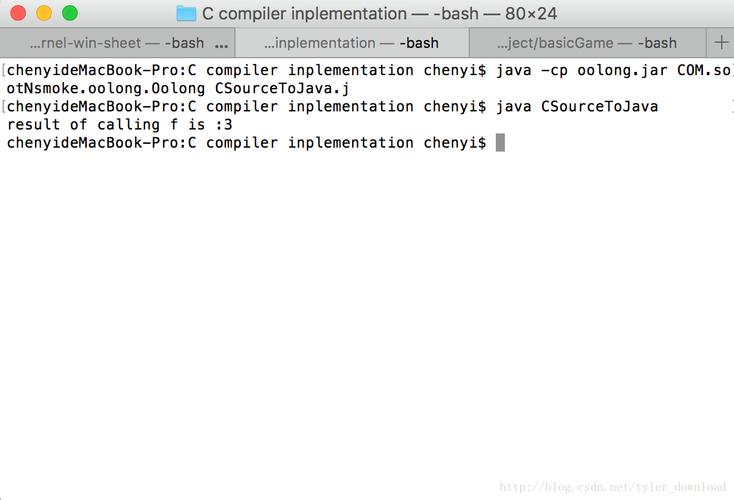The height and width of the screenshot is (500, 734).
Task: Click the 'result of calling f is :3' output
Action: (x=120, y=124)
